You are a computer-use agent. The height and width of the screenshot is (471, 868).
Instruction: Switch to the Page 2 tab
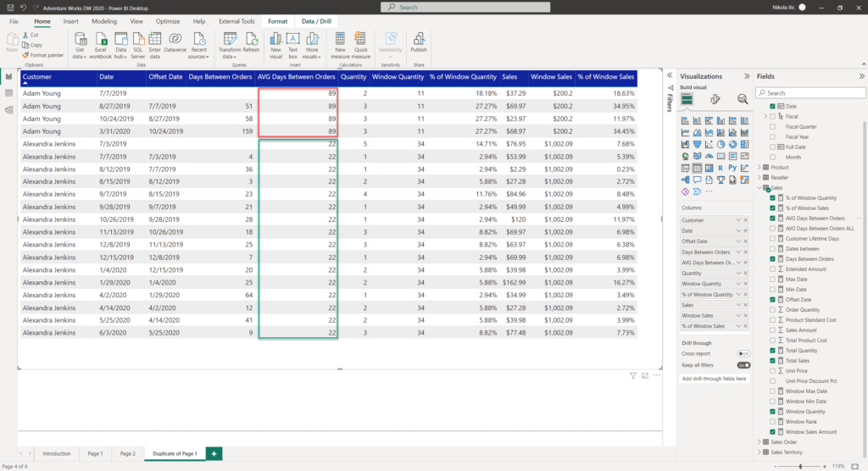click(x=127, y=453)
